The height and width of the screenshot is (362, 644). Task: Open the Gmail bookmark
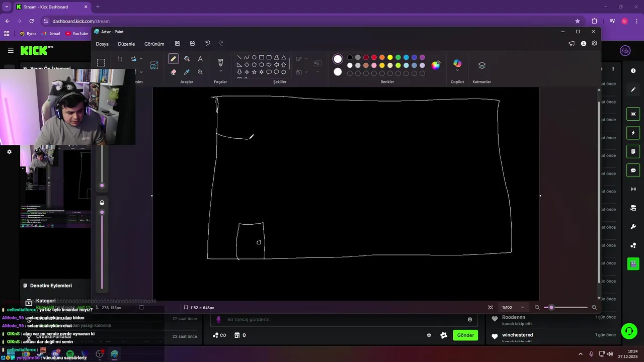[x=51, y=33]
